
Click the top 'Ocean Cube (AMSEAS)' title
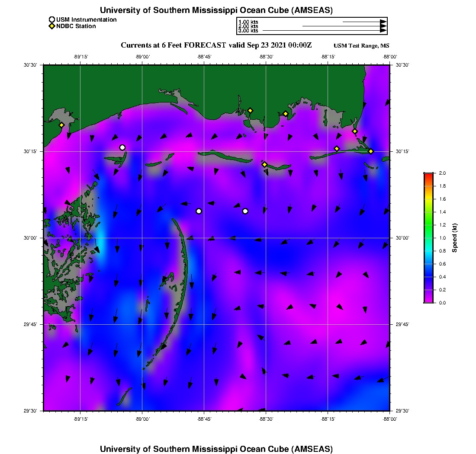coord(216,10)
